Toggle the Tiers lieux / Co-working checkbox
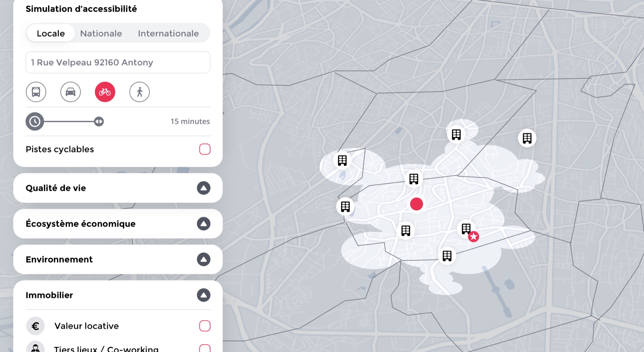Screen dimensions: 644x352 click(205, 348)
